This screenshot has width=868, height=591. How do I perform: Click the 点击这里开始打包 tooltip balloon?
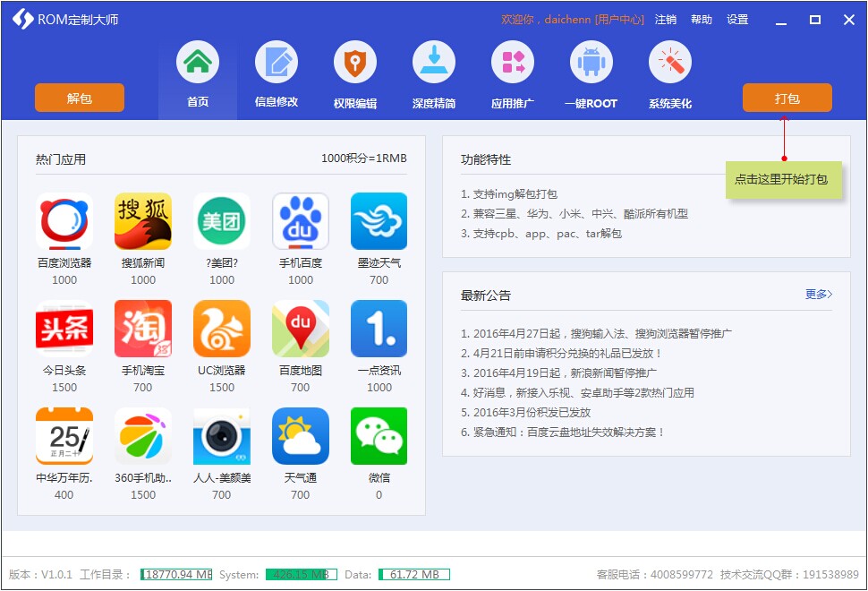coord(785,180)
